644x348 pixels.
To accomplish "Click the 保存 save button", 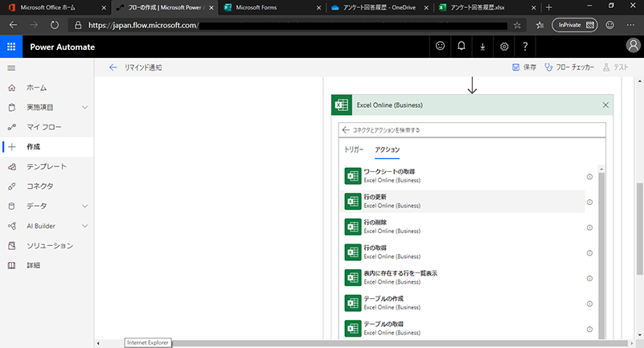I will click(524, 68).
